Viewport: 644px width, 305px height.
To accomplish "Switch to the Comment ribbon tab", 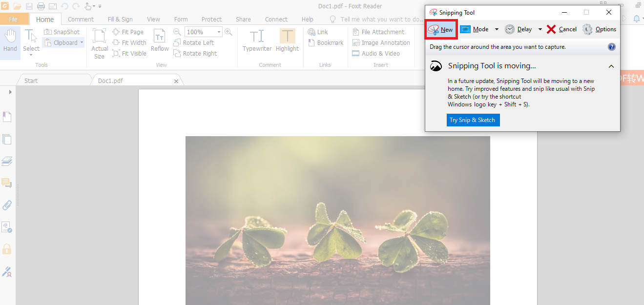I will pos(81,19).
